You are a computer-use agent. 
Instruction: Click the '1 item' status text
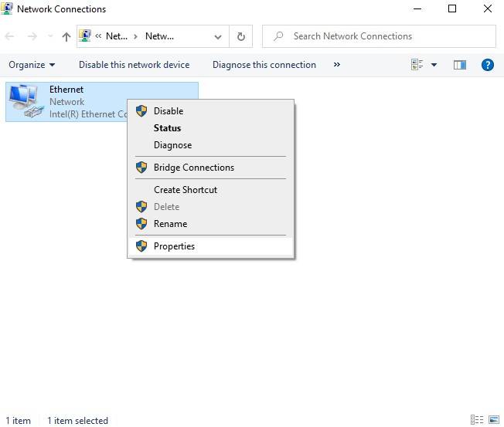pos(19,421)
